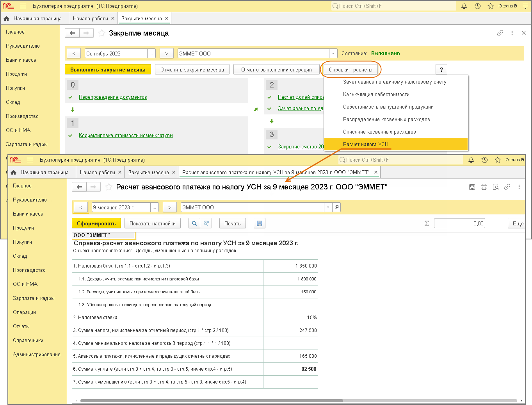The height and width of the screenshot is (405, 532).
Task: Close Расчет авансового платежа tab
Action: (x=376, y=172)
